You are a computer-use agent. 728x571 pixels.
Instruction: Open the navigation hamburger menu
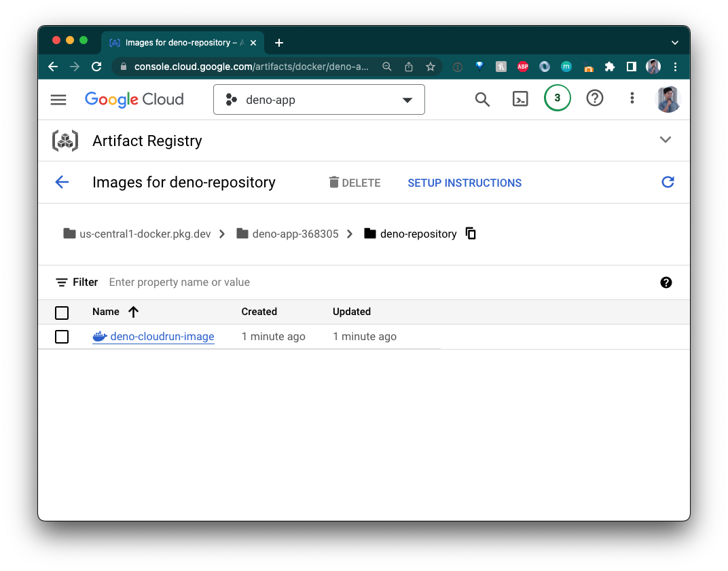(58, 99)
